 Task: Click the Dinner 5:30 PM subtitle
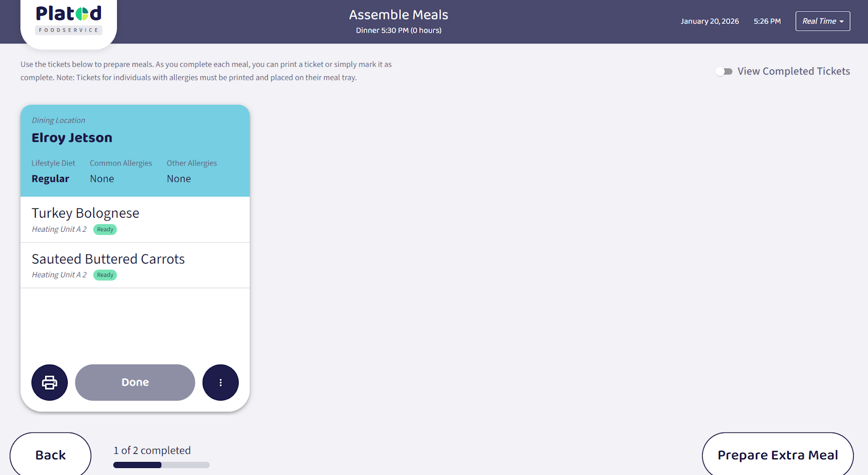coord(398,30)
